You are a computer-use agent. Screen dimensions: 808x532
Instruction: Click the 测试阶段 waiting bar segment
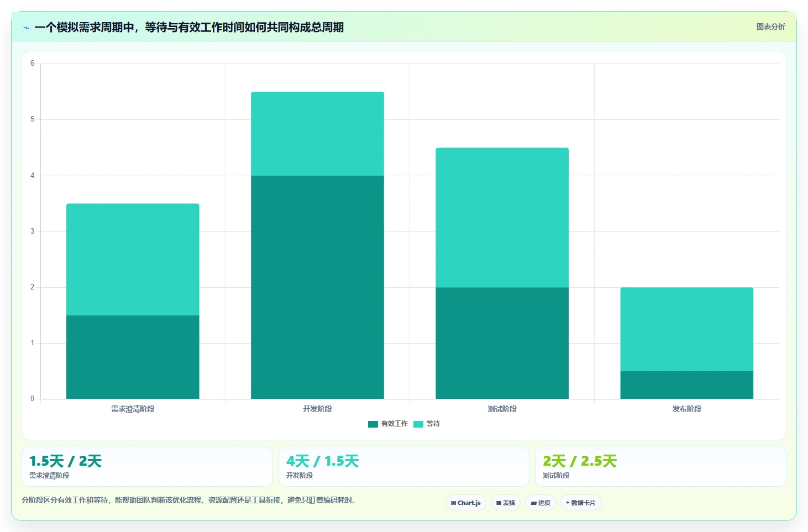[502, 218]
